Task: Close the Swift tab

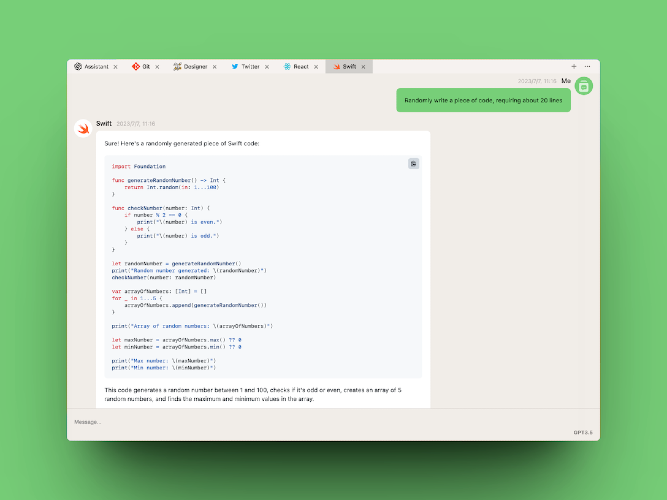Action: 363,67
